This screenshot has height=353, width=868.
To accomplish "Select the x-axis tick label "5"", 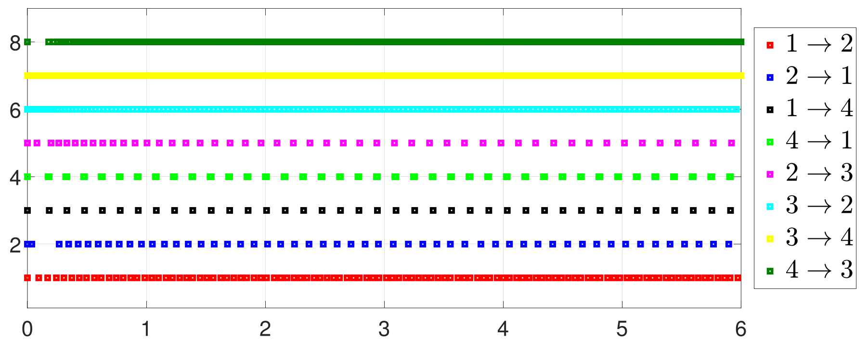I will point(622,329).
